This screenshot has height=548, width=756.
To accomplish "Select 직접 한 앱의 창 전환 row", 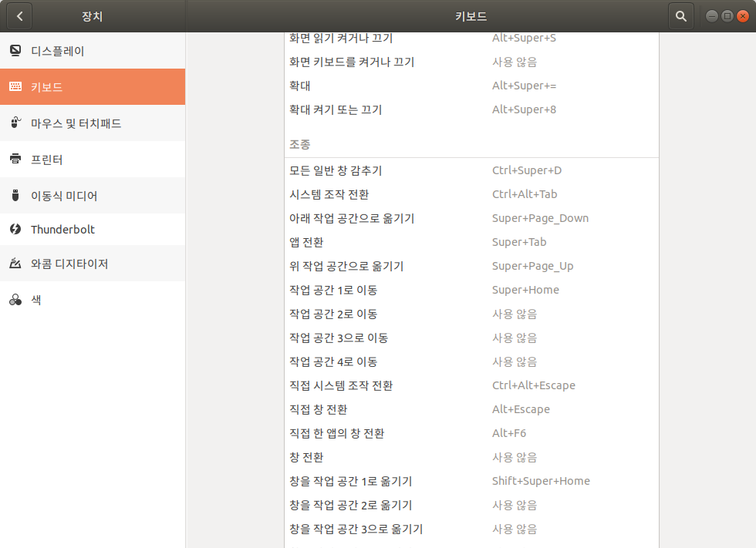I will tap(471, 433).
